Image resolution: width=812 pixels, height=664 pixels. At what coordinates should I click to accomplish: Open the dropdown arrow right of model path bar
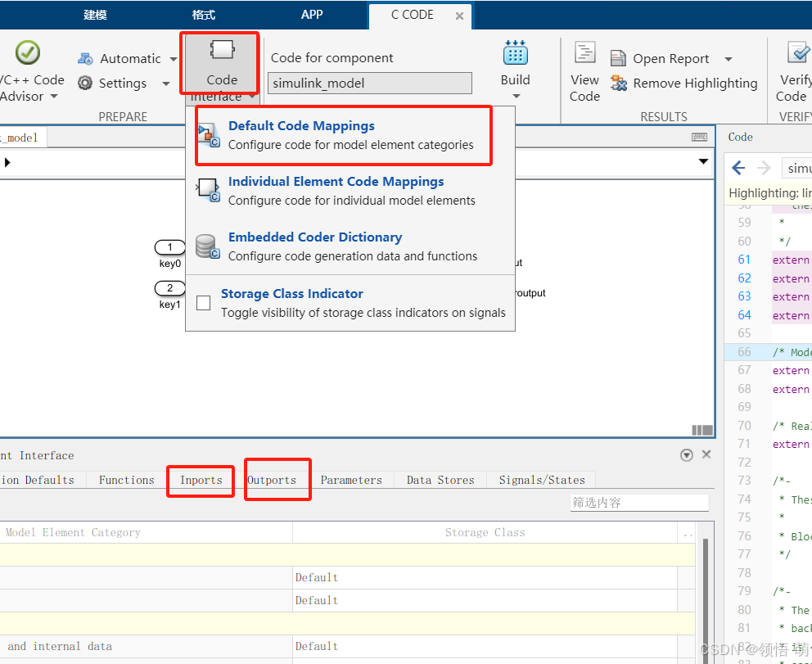703,161
